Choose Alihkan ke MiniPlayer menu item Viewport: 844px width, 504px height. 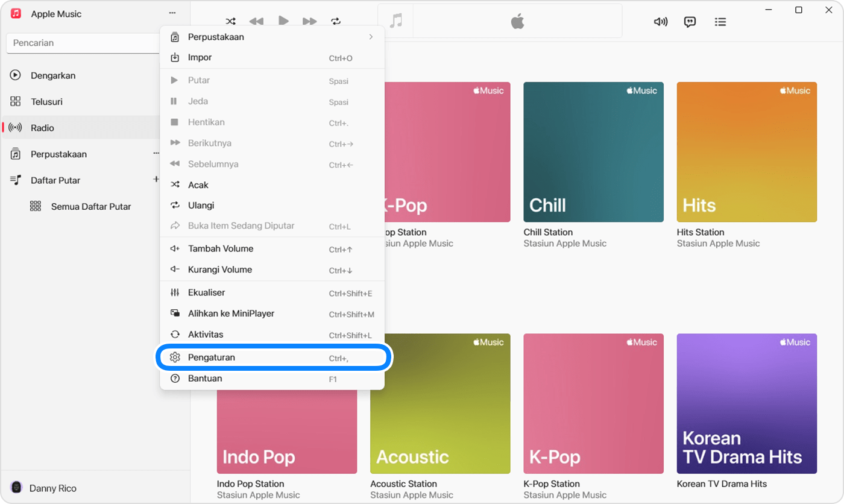pos(272,313)
